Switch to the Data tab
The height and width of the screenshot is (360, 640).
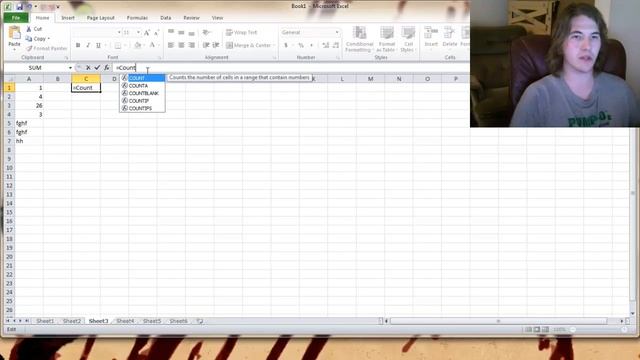pyautogui.click(x=166, y=18)
